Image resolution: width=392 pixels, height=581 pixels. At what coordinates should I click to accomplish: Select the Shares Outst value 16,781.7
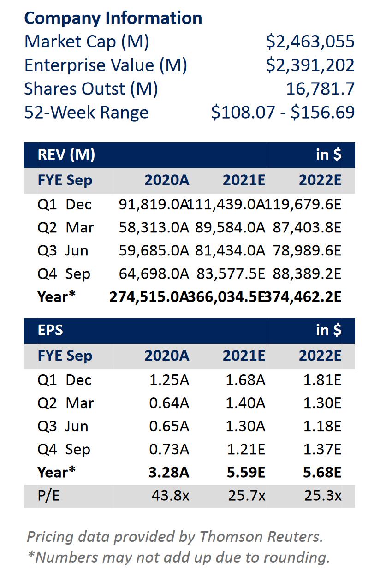(320, 89)
